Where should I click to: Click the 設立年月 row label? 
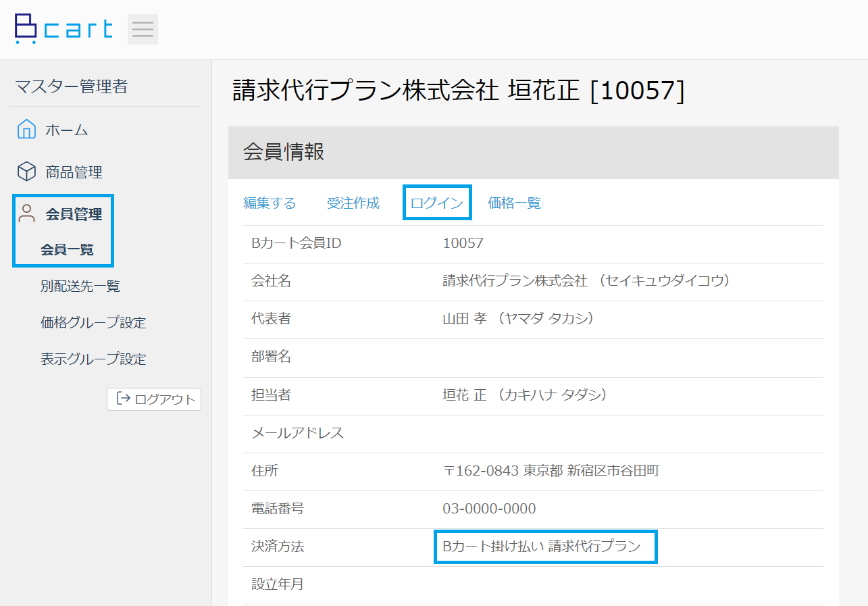coord(278,584)
